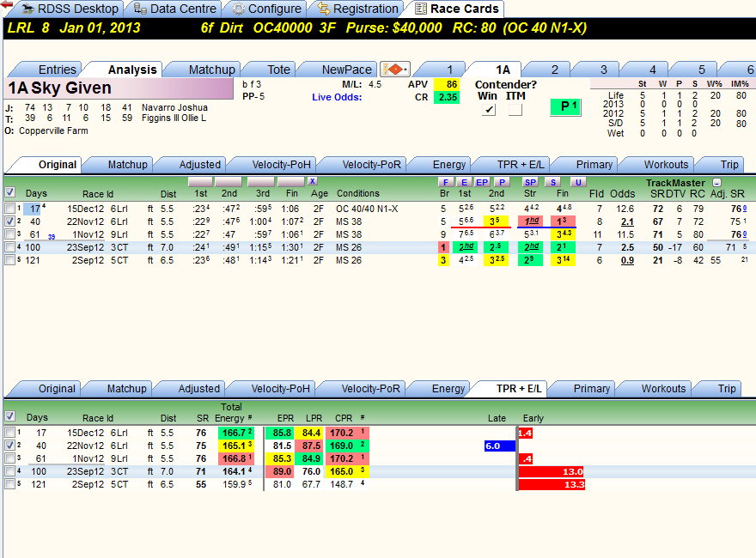This screenshot has width=756, height=558.
Task: Click the EP pace filter button
Action: click(x=482, y=182)
